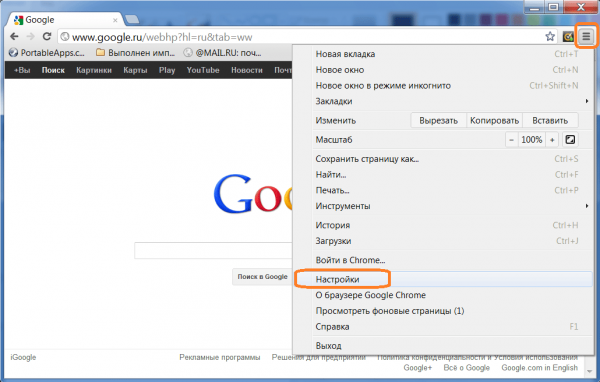
Task: Open the YouTube link in Google bar
Action: 203,70
